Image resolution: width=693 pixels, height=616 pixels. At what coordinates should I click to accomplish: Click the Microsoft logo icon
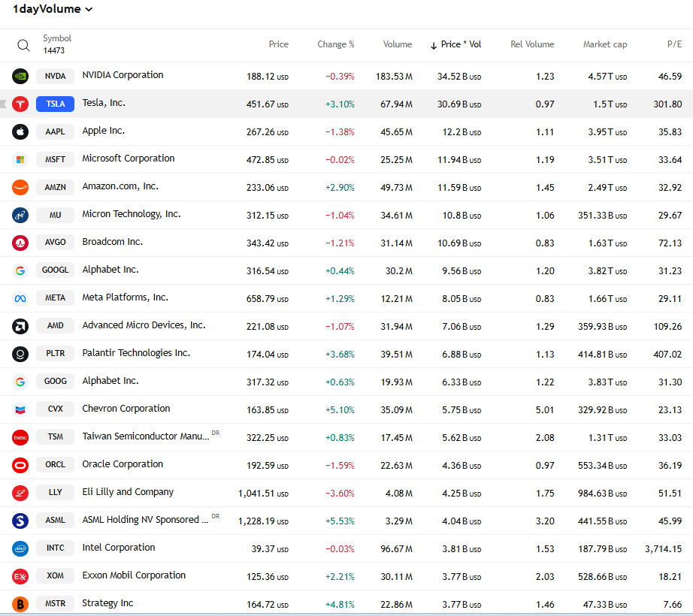(x=20, y=159)
